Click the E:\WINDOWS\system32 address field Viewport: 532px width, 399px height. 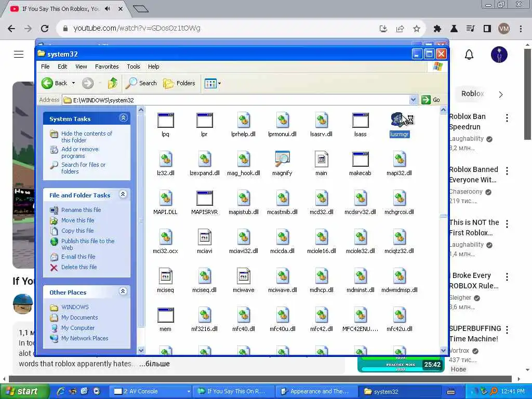(236, 100)
